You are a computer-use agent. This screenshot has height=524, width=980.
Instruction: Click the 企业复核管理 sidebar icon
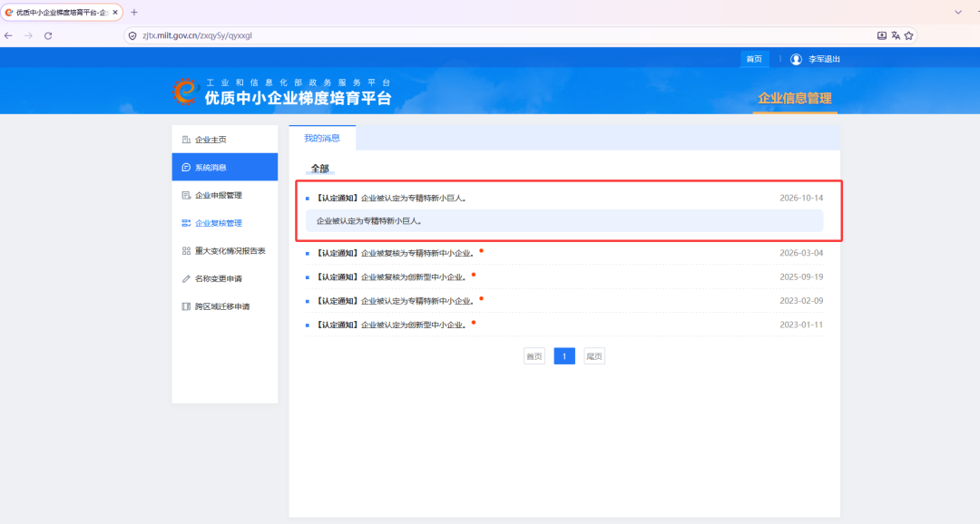pyautogui.click(x=186, y=223)
